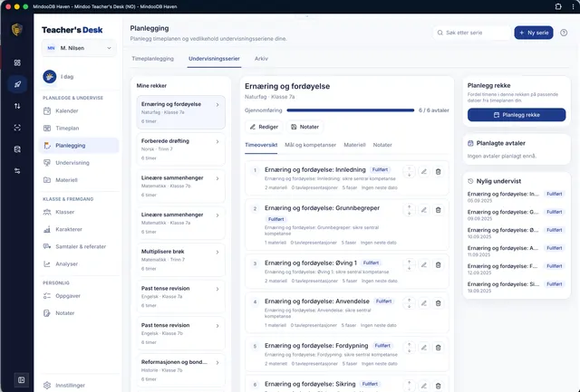The width and height of the screenshot is (580, 392).
Task: Click the Planlegg rekke button
Action: pos(517,115)
